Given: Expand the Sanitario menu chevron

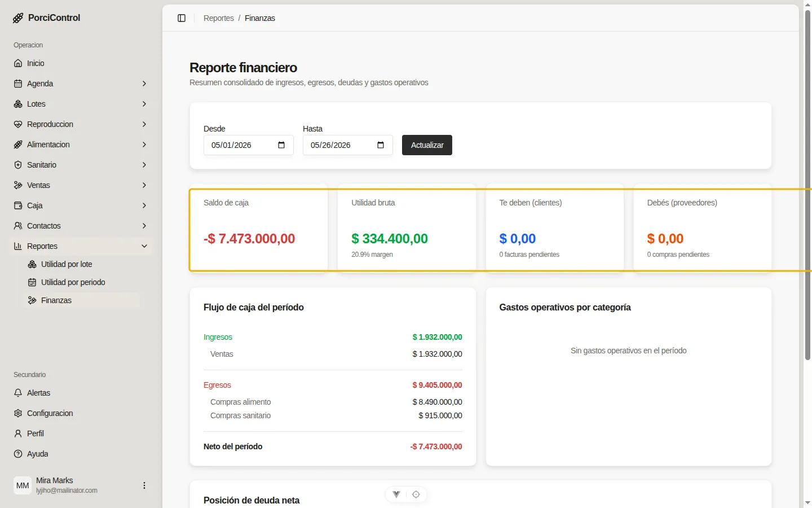Looking at the screenshot, I should (x=144, y=165).
